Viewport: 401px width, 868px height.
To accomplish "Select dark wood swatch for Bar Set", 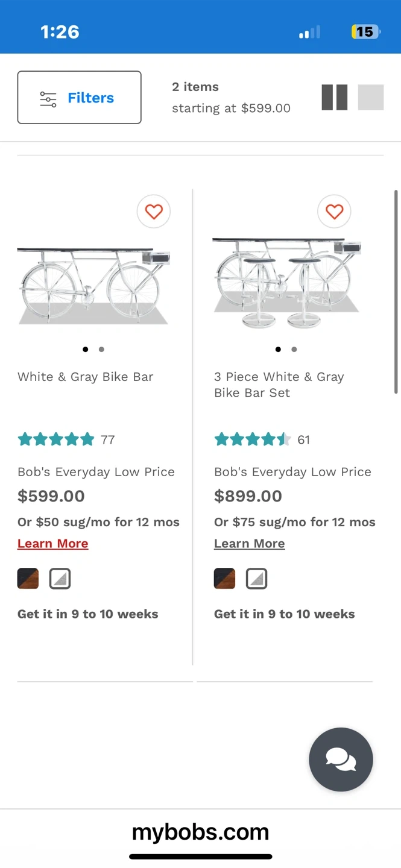I will coord(224,579).
